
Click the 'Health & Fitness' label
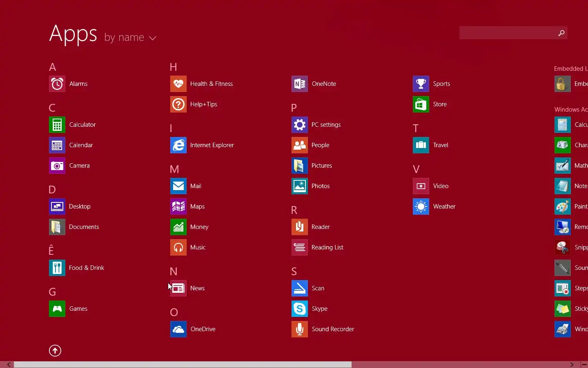pos(212,84)
